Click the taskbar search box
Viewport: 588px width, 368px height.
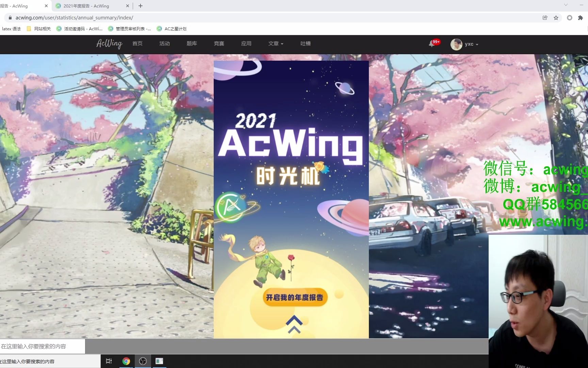(50, 361)
